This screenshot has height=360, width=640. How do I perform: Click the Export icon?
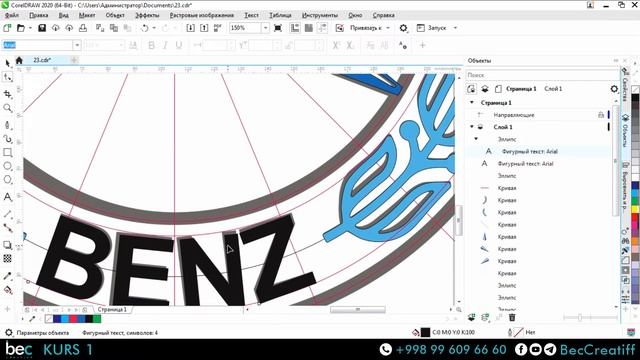pyautogui.click(x=204, y=28)
